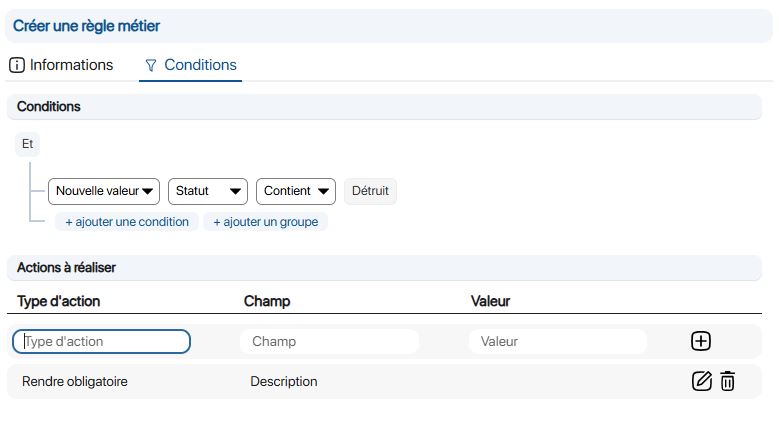Switch to the Informations tab
779x425 pixels.
coord(71,65)
